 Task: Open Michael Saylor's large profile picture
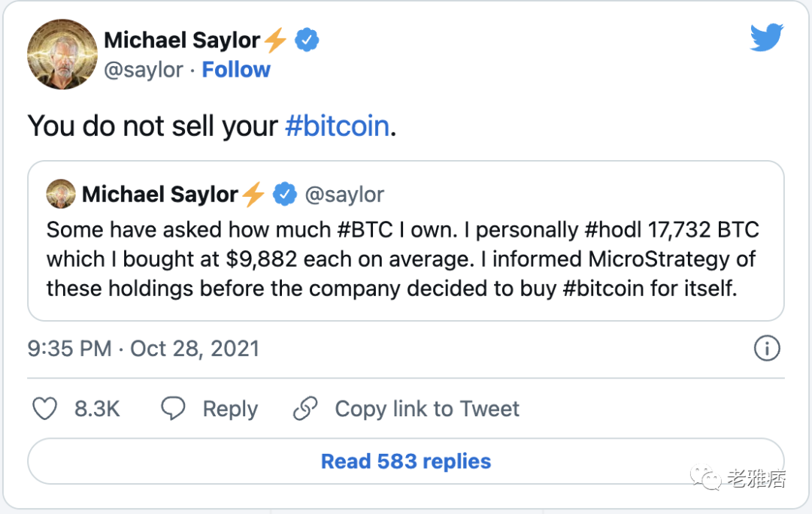[x=62, y=54]
